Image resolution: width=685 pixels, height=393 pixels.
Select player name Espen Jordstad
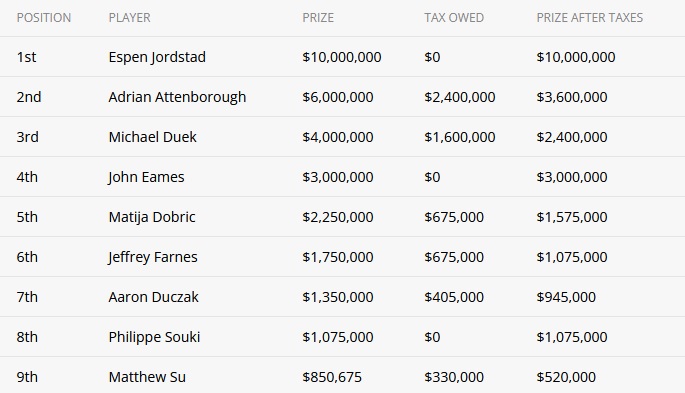click(157, 57)
